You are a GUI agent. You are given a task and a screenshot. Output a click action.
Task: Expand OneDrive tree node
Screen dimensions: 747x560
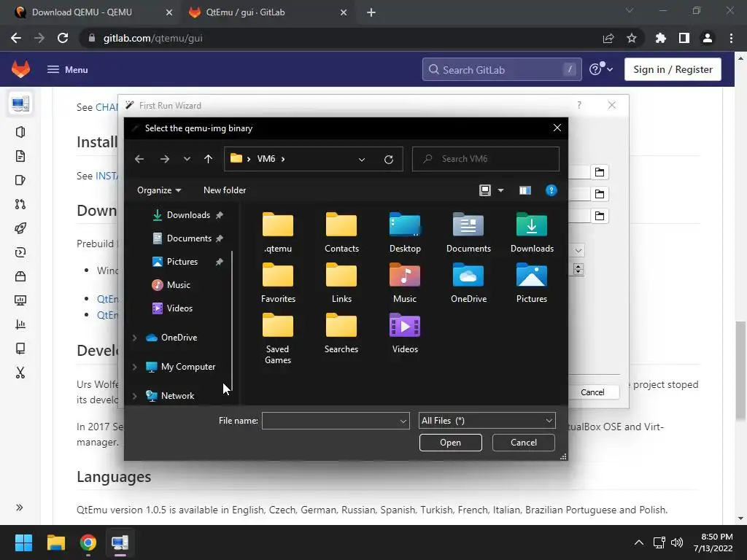click(x=135, y=338)
